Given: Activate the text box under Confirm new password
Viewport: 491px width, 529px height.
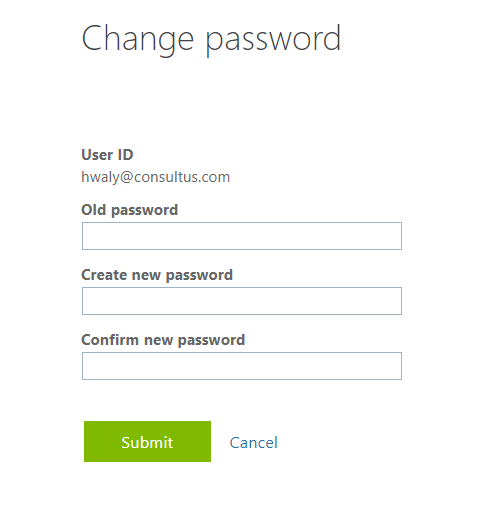Looking at the screenshot, I should (242, 366).
